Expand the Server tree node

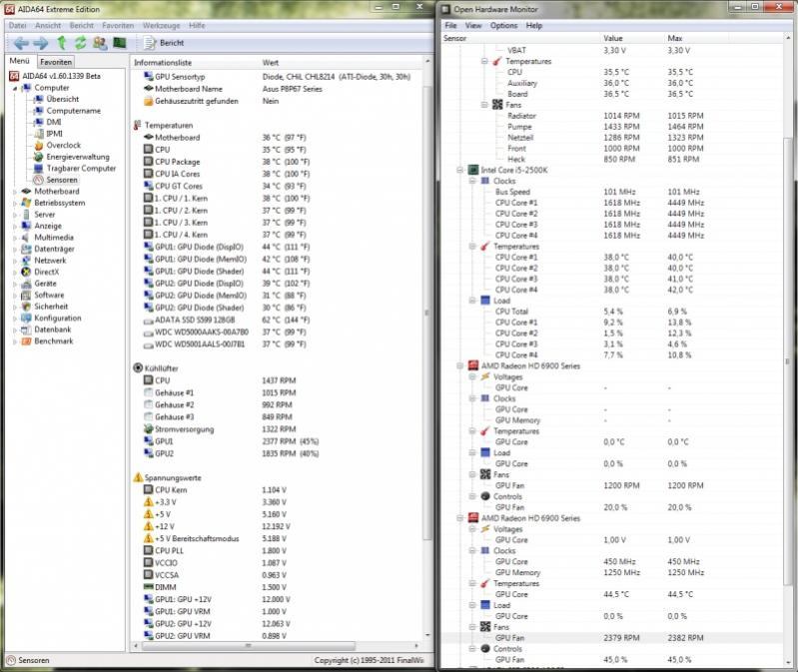15,215
